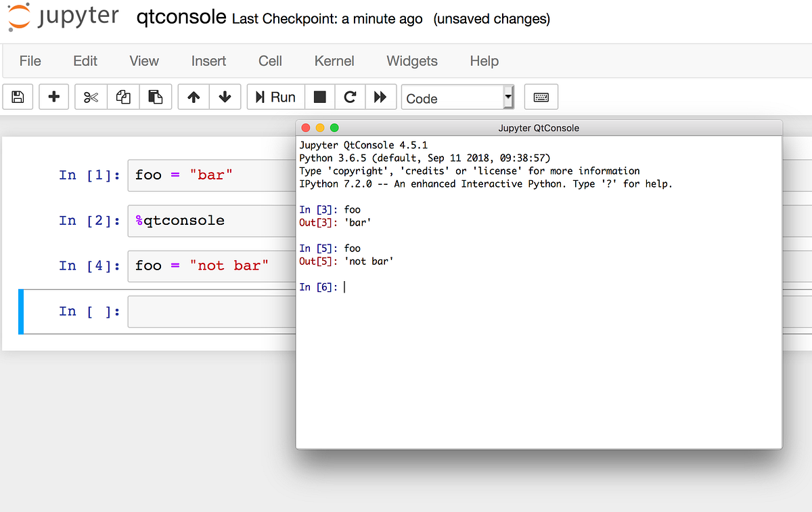The image size is (812, 512).
Task: Open the Help menu
Action: [x=484, y=61]
